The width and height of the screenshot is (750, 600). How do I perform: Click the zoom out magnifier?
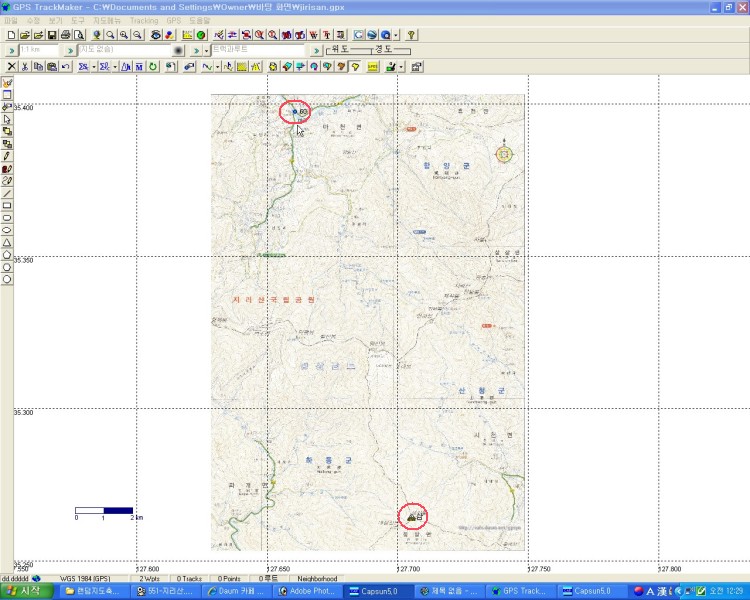(137, 35)
